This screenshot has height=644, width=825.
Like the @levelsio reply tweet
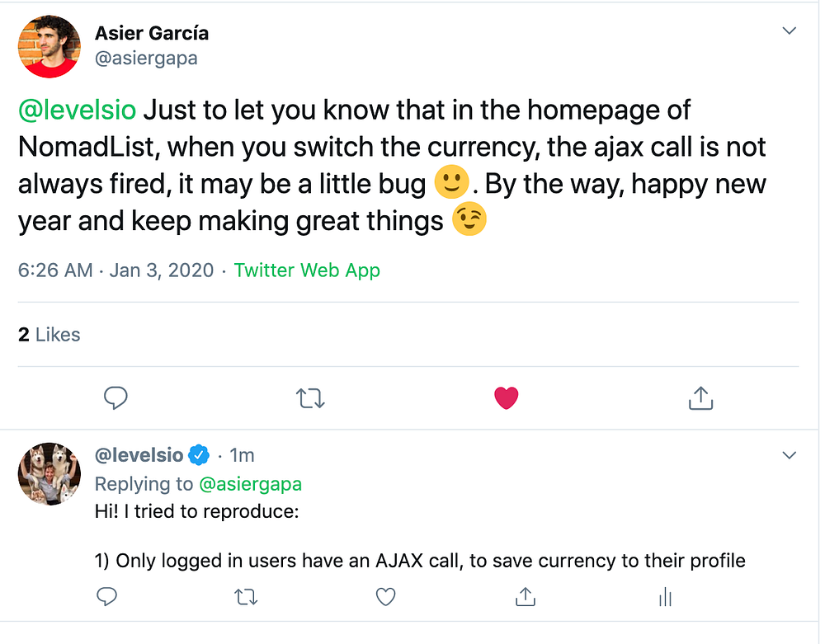pos(385,595)
